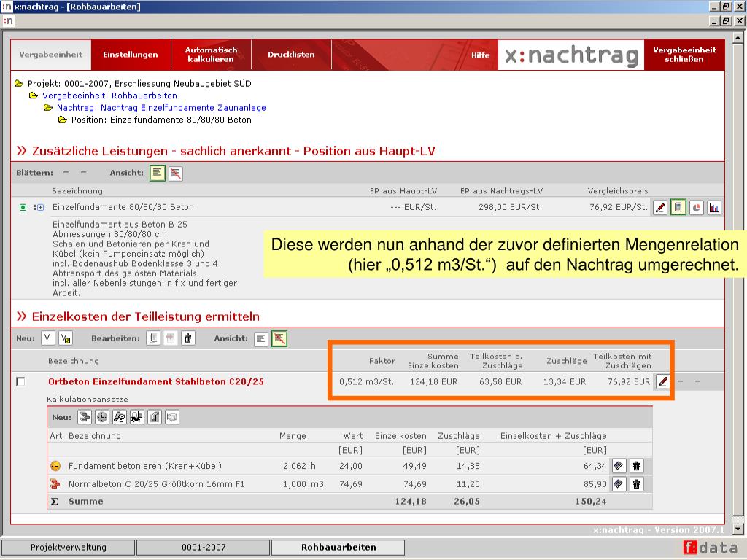Viewport: 747px width, 560px height.
Task: Delete the Normalbeton C 20/25 calculation row
Action: (x=636, y=484)
